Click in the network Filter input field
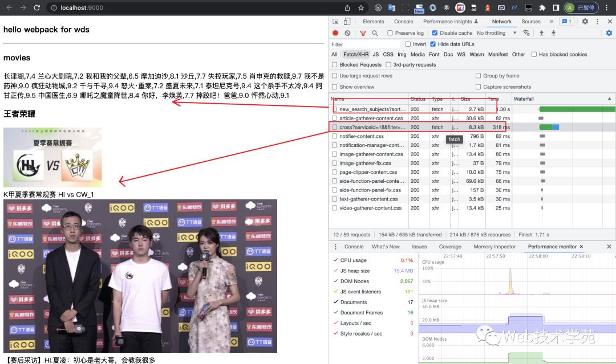Screen dimensions: 616x364 tap(366, 44)
